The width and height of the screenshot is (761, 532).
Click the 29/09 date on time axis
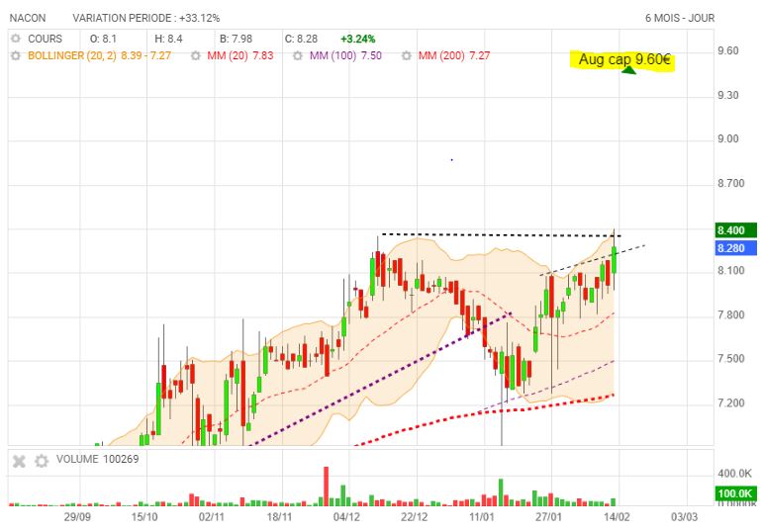point(77,516)
